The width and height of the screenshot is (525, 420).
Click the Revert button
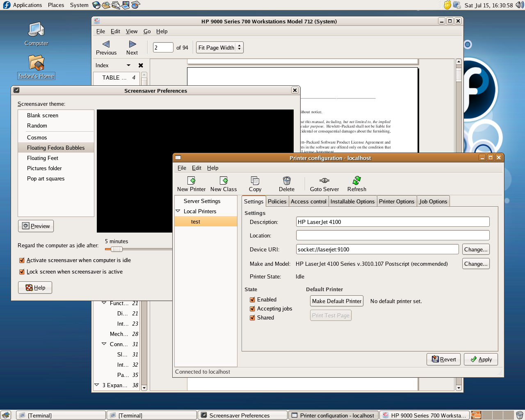tap(443, 359)
